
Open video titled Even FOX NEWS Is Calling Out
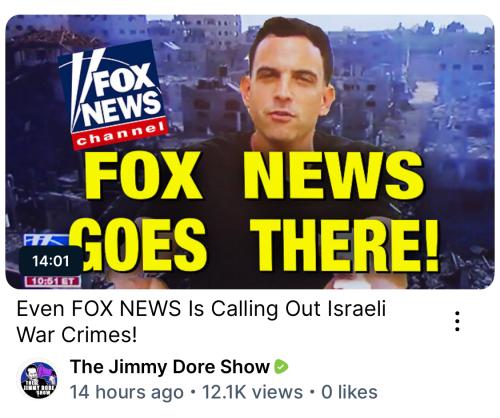[x=201, y=322]
